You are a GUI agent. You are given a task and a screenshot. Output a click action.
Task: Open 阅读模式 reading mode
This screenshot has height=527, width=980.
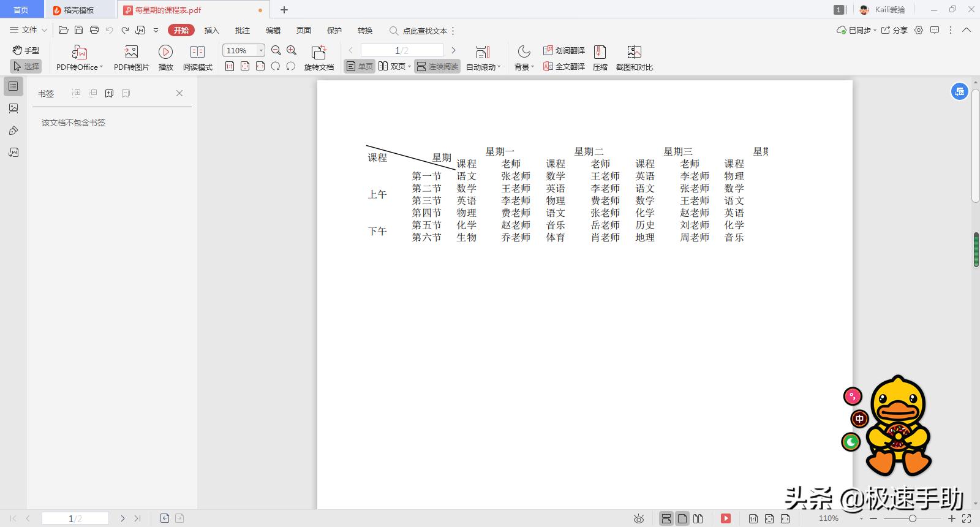(x=197, y=52)
